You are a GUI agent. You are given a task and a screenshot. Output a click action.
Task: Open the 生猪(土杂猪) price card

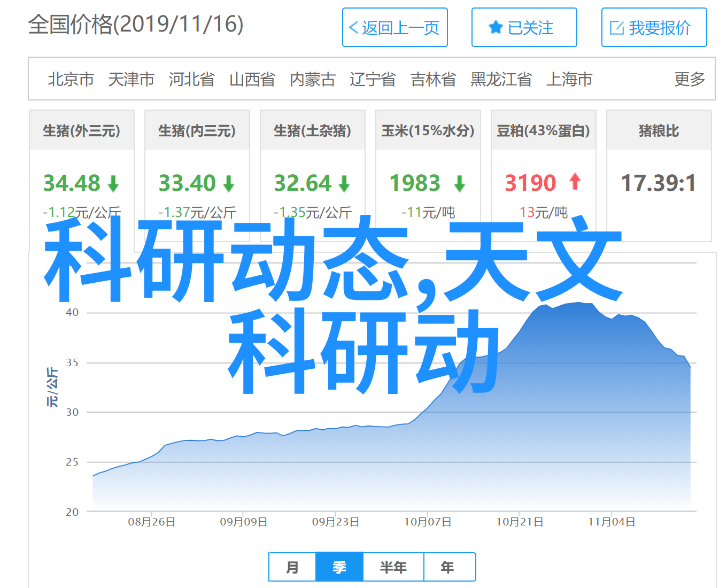click(313, 176)
